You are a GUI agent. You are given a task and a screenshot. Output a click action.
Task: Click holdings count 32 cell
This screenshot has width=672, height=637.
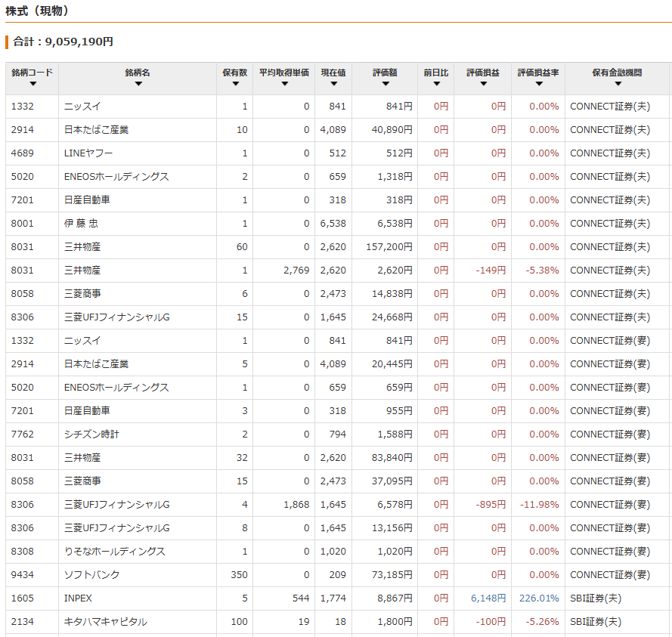[235, 458]
